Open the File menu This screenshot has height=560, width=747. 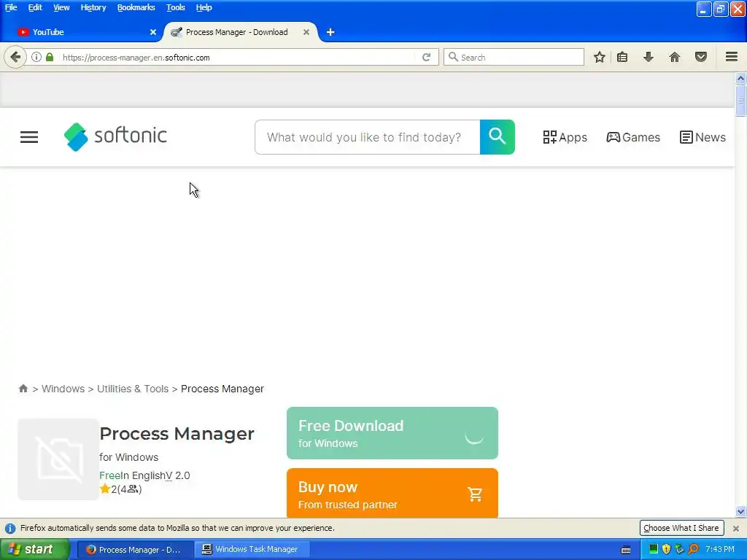click(x=11, y=7)
